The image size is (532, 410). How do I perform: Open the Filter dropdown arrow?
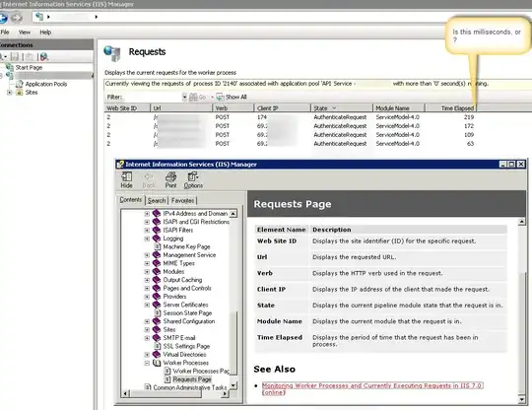click(x=184, y=97)
